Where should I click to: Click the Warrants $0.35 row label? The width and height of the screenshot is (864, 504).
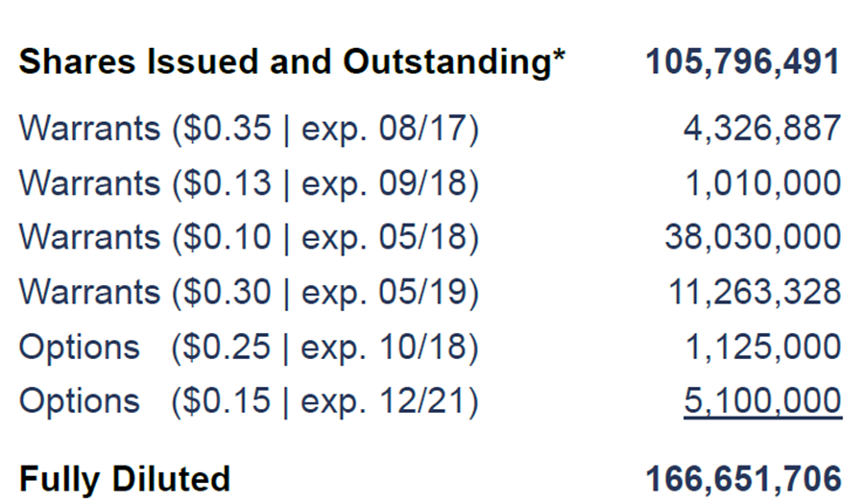pyautogui.click(x=248, y=129)
